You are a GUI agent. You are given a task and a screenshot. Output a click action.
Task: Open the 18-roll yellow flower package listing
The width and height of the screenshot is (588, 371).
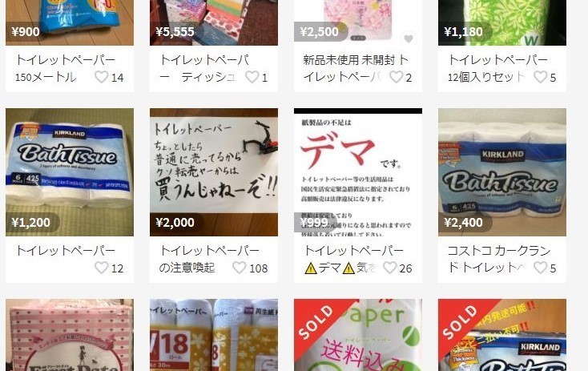[214, 335]
